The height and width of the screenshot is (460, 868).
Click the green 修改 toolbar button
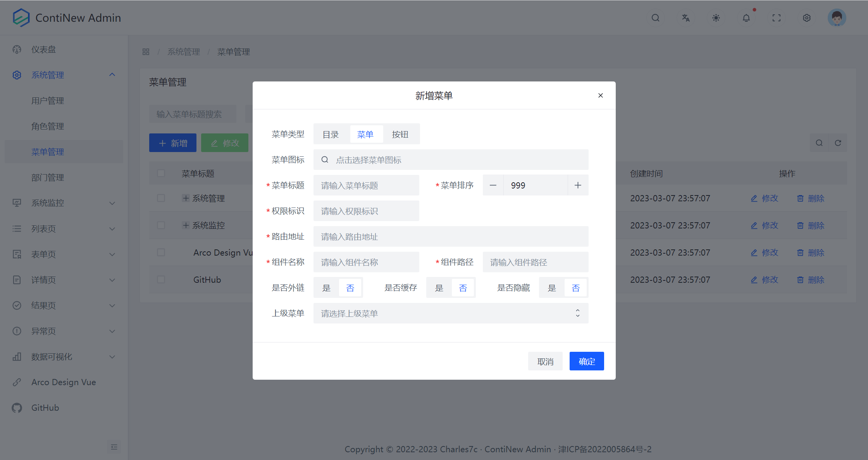point(225,143)
